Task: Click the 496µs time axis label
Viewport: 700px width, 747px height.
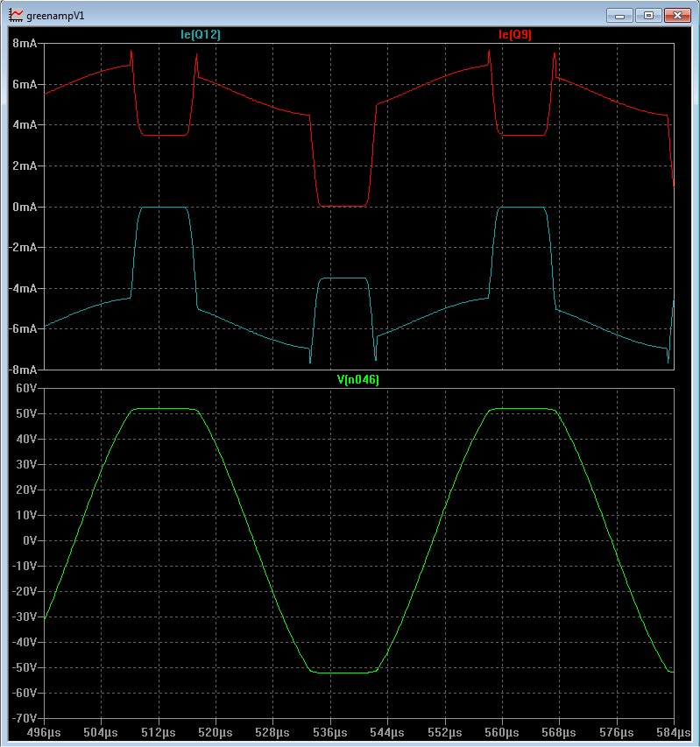Action: click(x=44, y=732)
